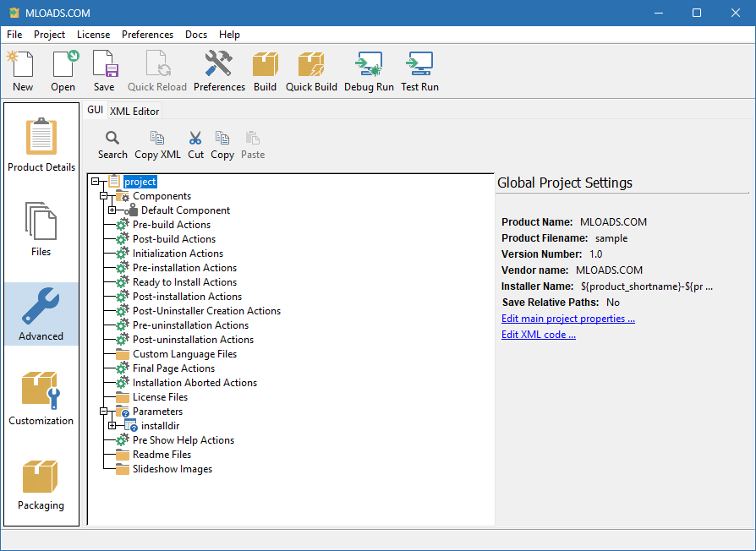The height and width of the screenshot is (551, 756).
Task: Select the Parameters label in tree
Action: (x=157, y=412)
